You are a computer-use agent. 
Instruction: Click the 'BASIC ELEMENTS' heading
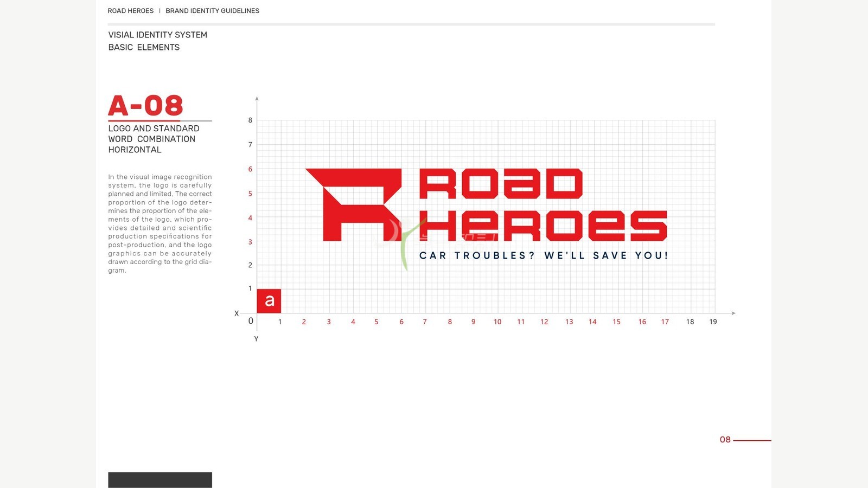click(x=144, y=47)
